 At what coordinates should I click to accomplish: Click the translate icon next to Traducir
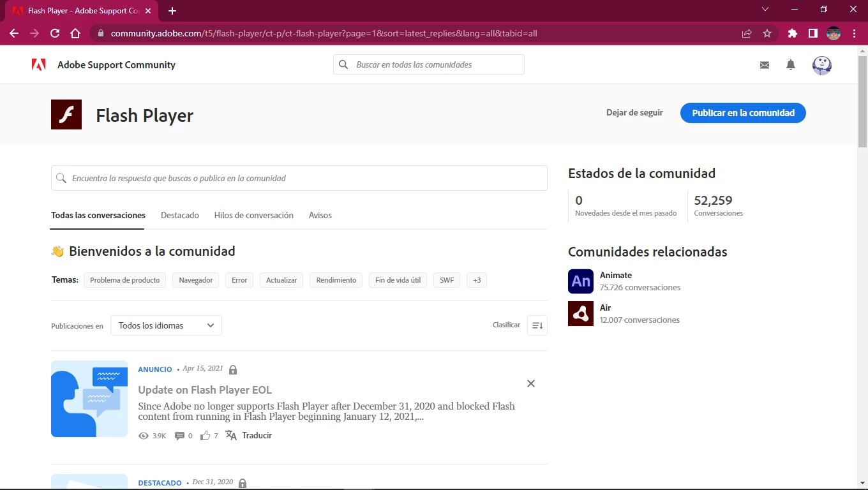(231, 435)
